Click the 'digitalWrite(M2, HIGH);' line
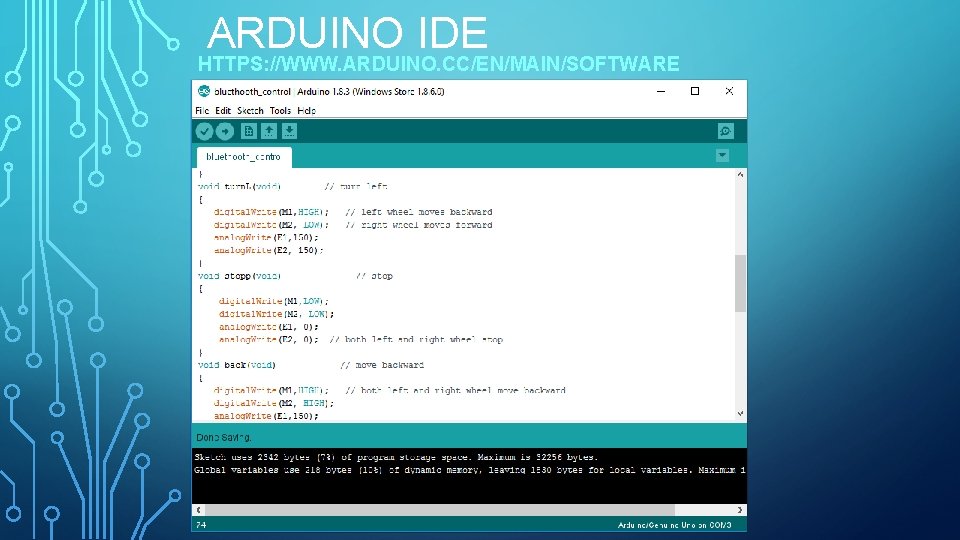 [274, 403]
